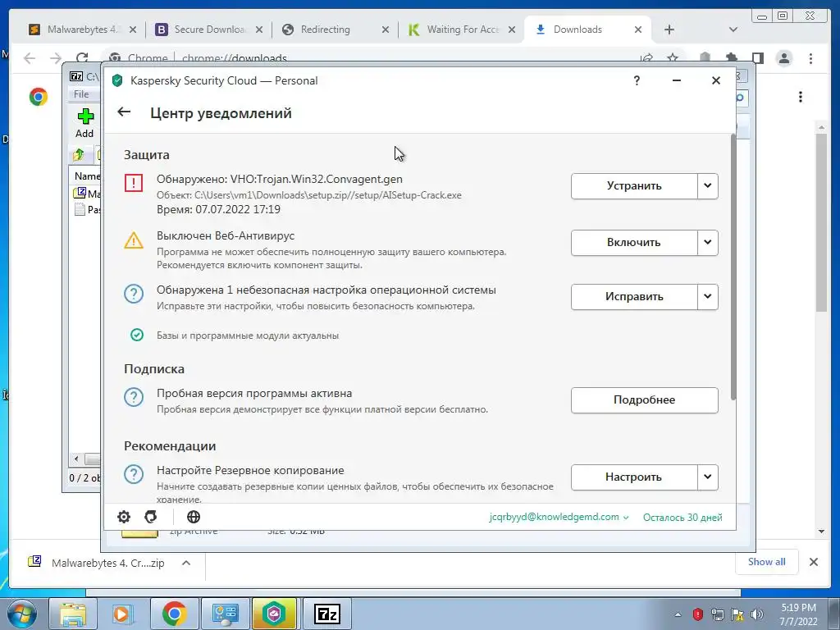The width and height of the screenshot is (840, 630).
Task: Open Chrome extensions puzzle icon
Action: pyautogui.click(x=731, y=58)
